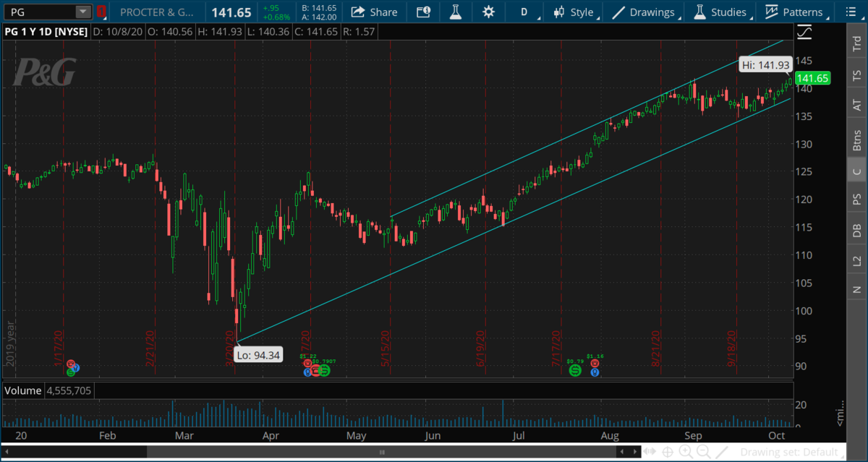The height and width of the screenshot is (462, 868).
Task: Open the calendar alert icon beside Share
Action: [x=424, y=12]
